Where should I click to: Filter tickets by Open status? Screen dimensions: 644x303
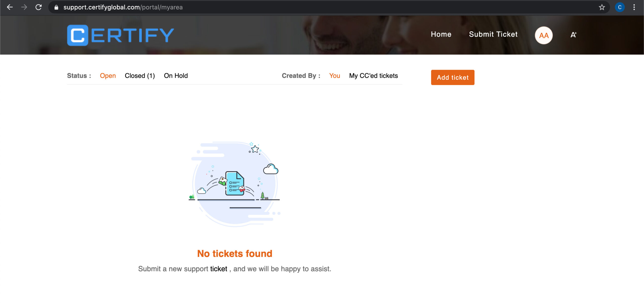pos(108,76)
